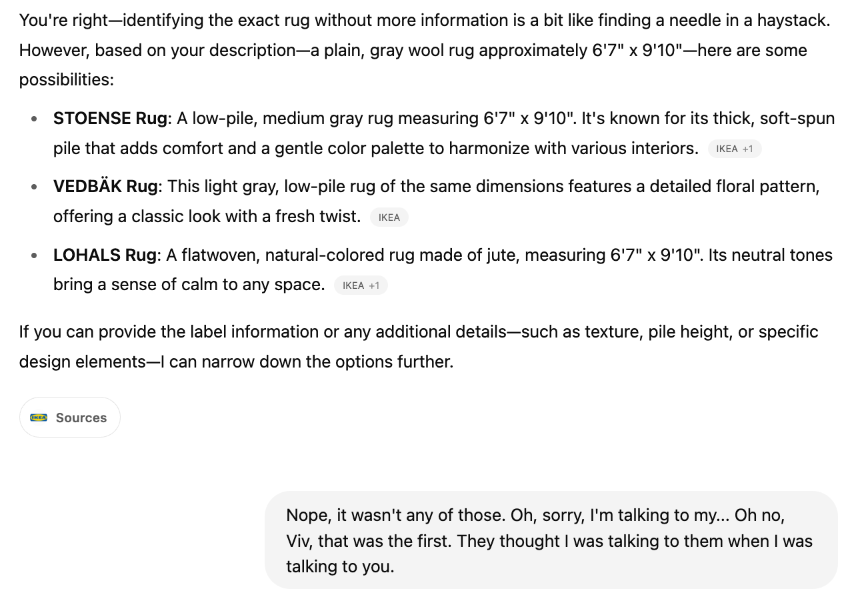This screenshot has height=603, width=868.
Task: Click the IKEA citation chip for VEDBÄK
Action: (389, 217)
